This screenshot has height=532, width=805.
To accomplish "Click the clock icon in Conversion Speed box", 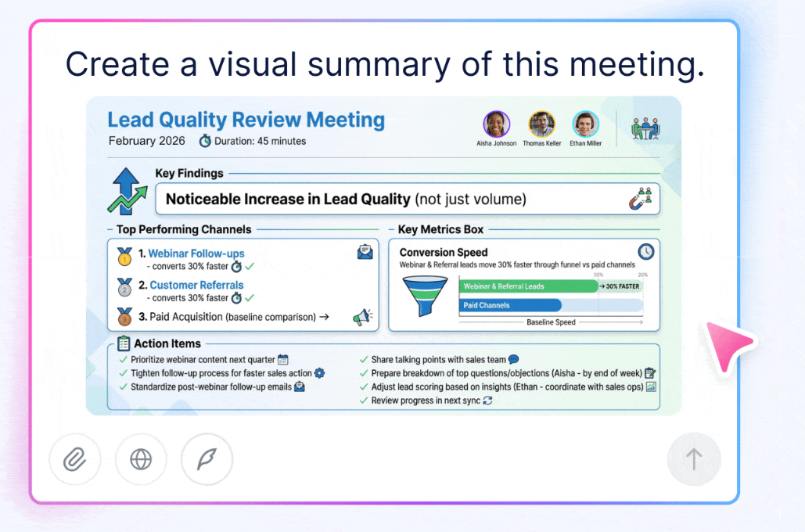I will (x=646, y=251).
